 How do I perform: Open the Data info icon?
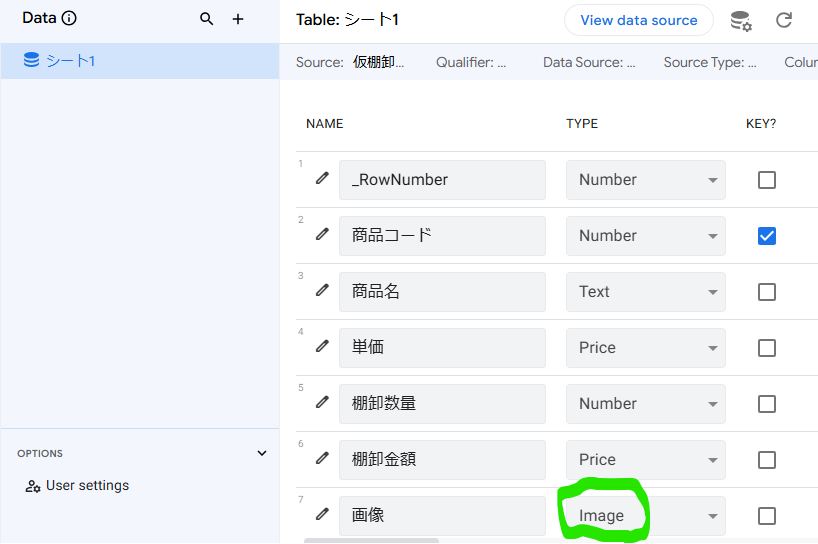tap(69, 18)
